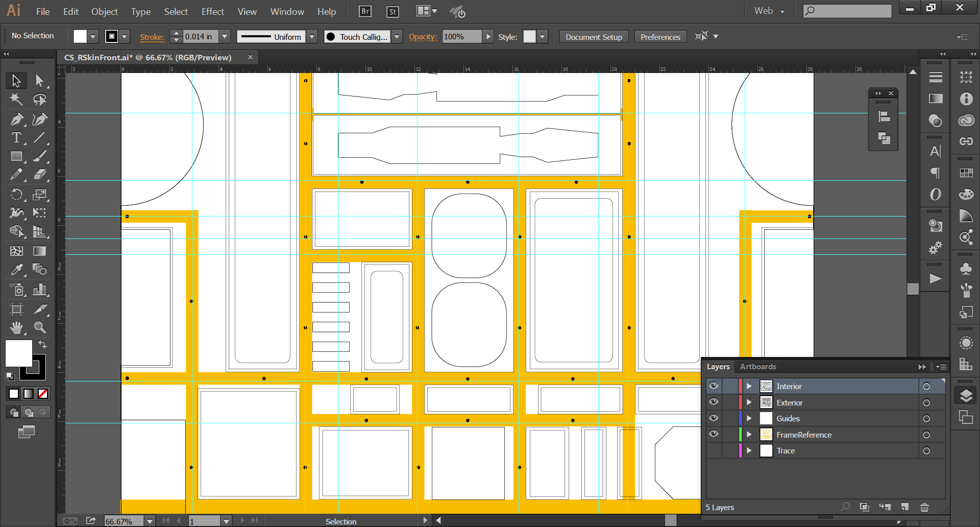
Task: Select the Artboard tool
Action: (16, 308)
